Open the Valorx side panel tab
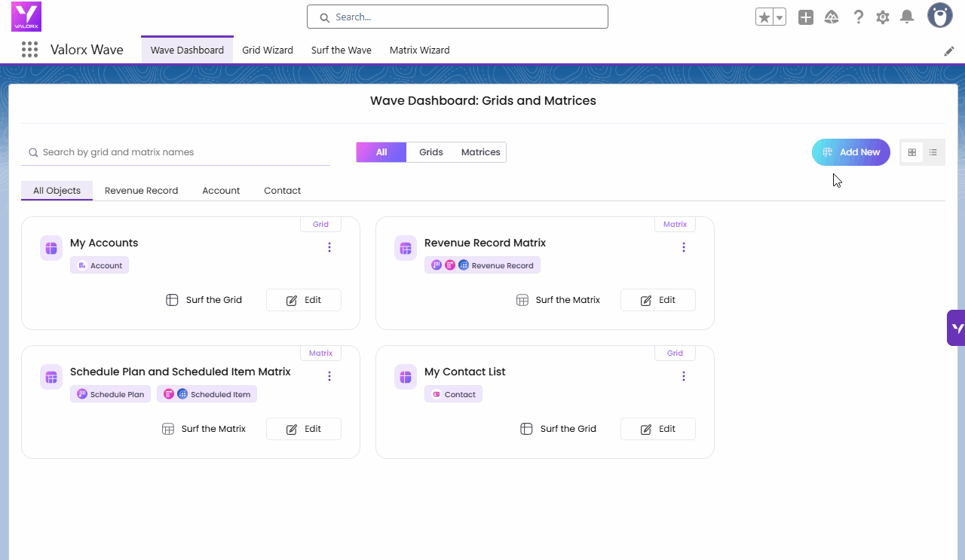This screenshot has height=560, width=965. coord(956,328)
